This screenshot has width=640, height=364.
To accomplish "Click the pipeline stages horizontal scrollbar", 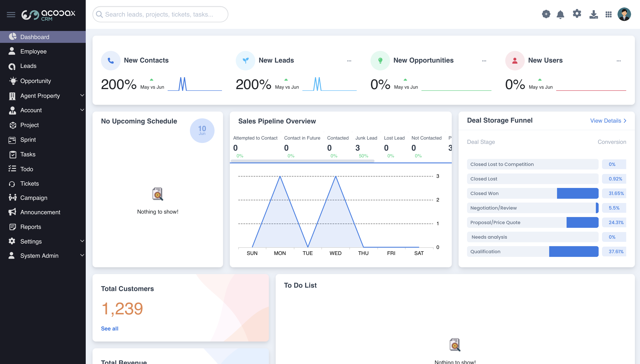I will pos(302,161).
